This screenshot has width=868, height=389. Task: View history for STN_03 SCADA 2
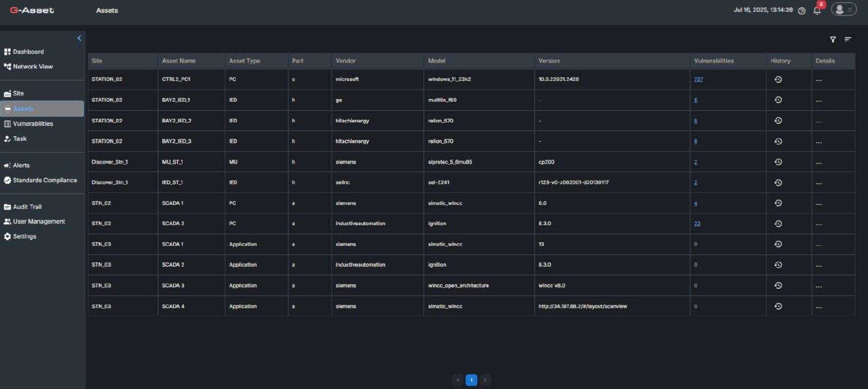pos(778,265)
